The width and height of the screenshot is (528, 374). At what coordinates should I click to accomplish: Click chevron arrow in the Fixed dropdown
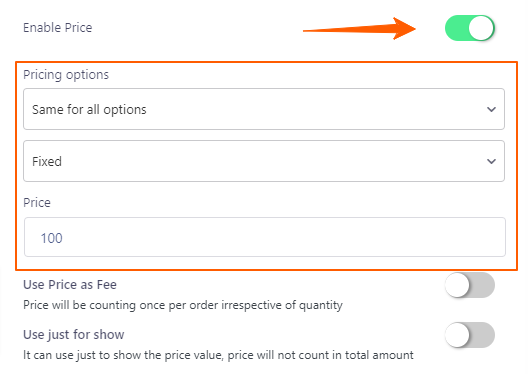491,162
